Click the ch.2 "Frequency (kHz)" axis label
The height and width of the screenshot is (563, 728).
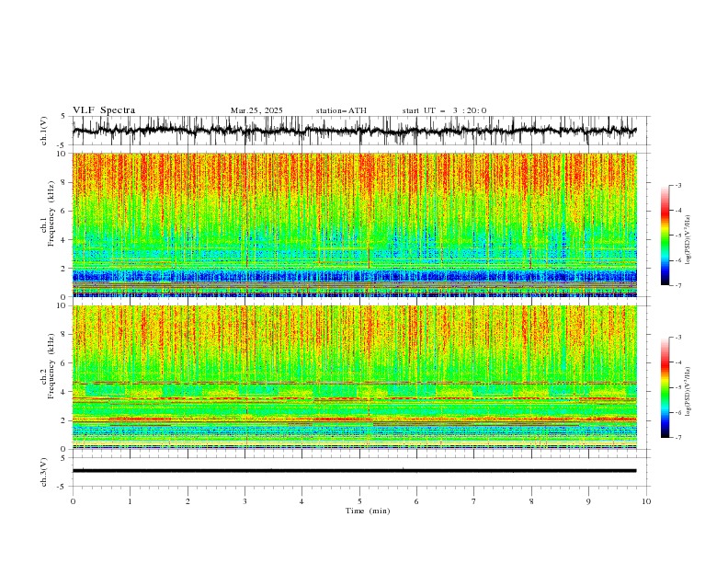pyautogui.click(x=51, y=366)
